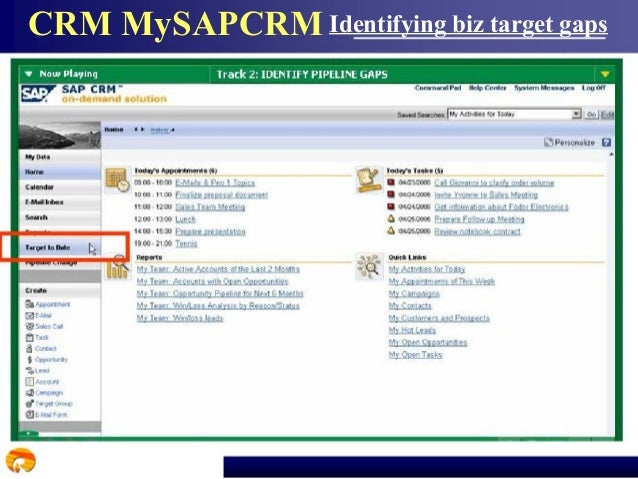Click the SAP logo
The image size is (638, 479).
coord(37,94)
